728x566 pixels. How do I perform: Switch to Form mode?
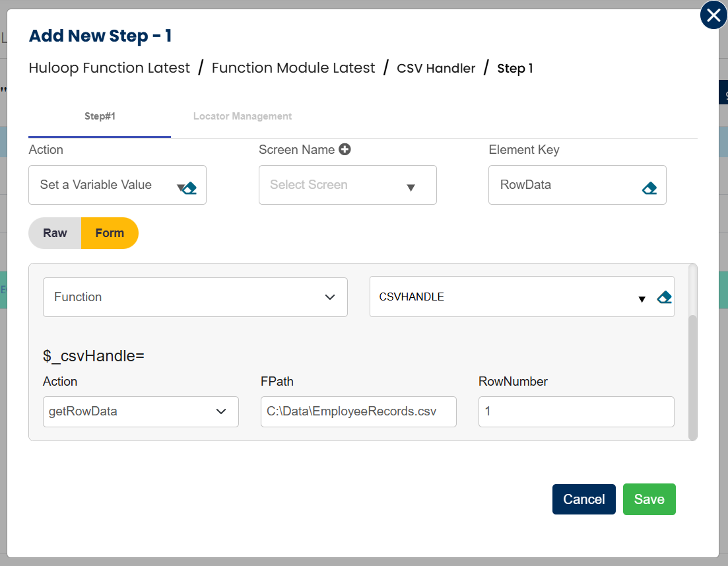110,233
